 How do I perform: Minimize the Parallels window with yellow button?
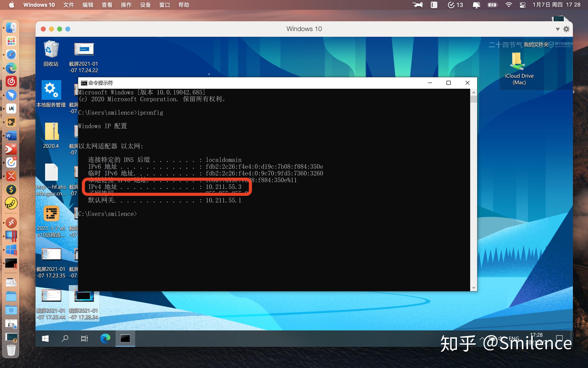click(x=51, y=29)
